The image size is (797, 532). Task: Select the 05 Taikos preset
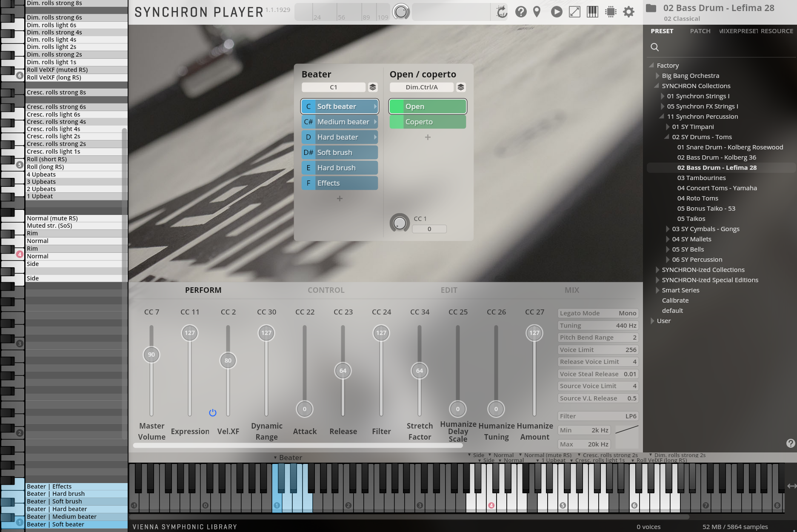point(691,218)
